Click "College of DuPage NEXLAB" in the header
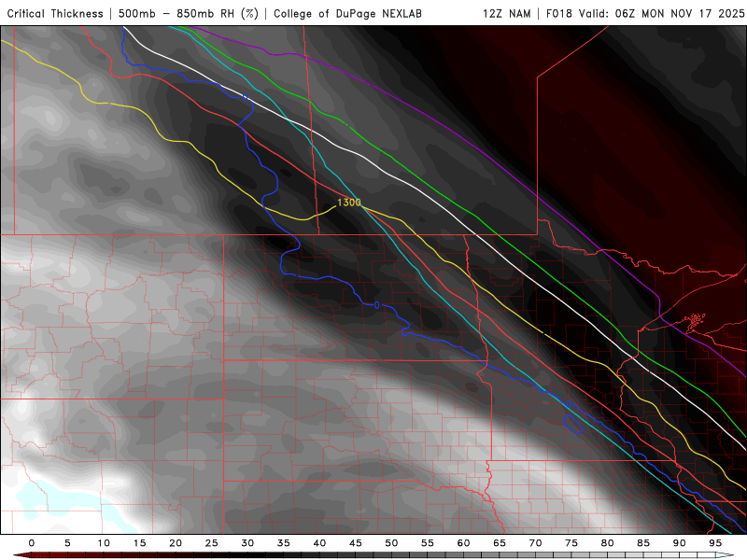 point(347,14)
